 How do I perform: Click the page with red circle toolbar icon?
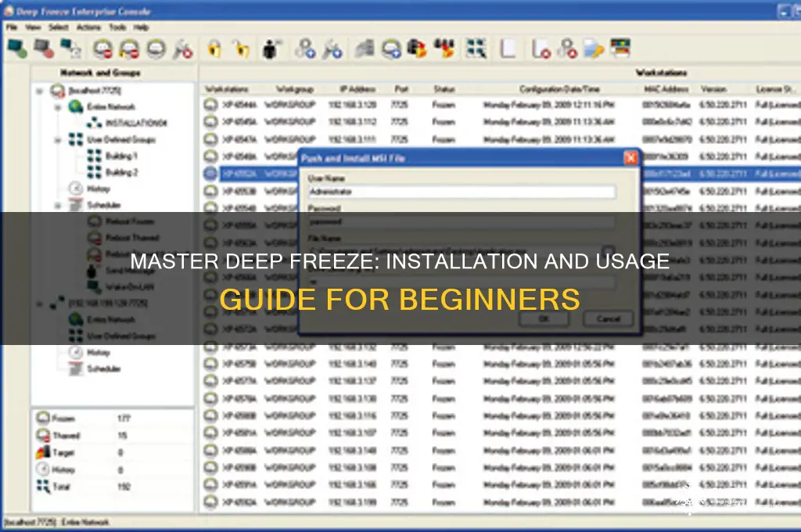[x=541, y=49]
